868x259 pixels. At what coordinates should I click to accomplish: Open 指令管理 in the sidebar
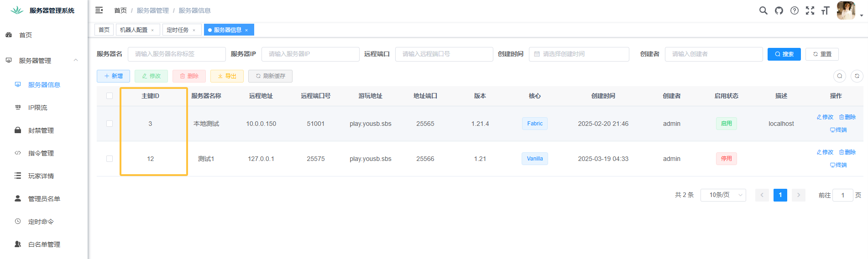click(x=43, y=153)
